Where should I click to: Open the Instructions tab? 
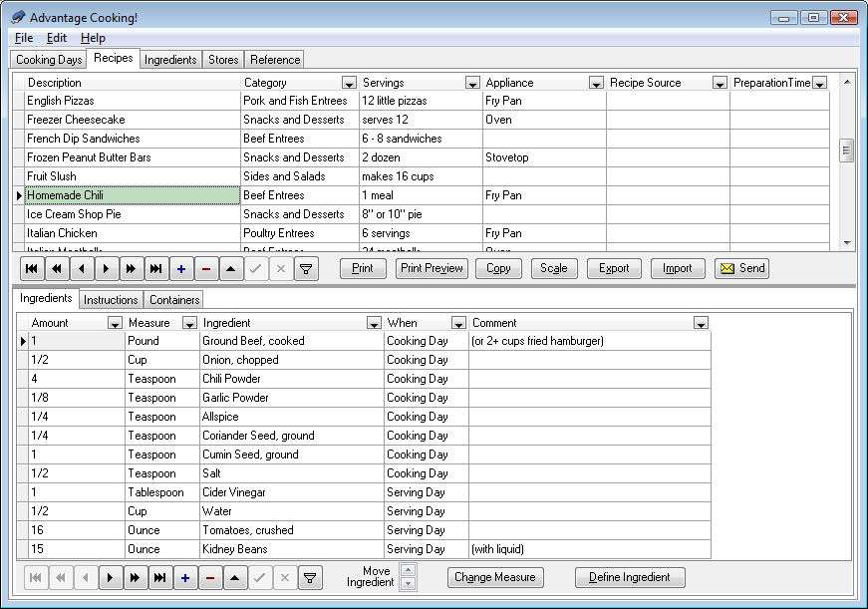click(x=111, y=300)
